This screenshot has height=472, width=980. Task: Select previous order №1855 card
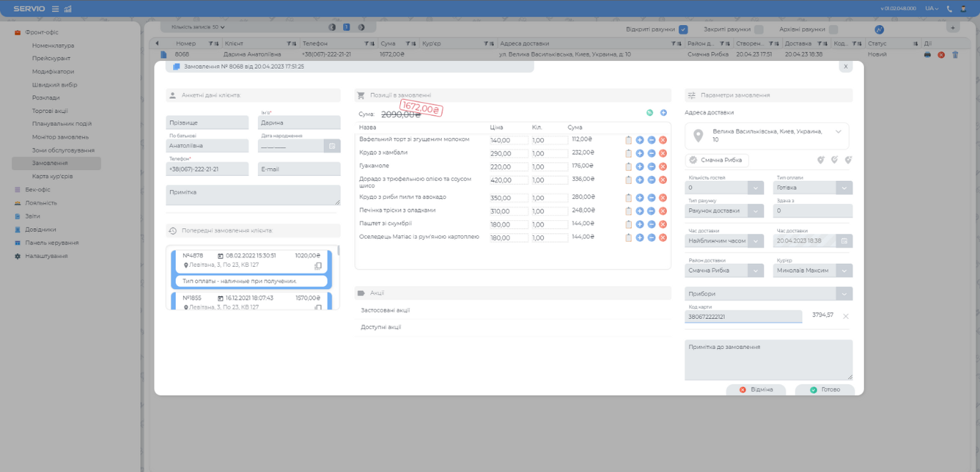coord(252,301)
